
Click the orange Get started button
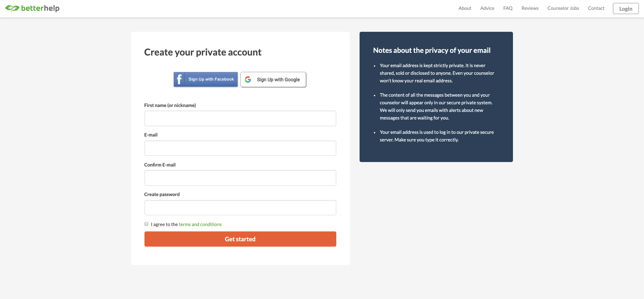[240, 239]
